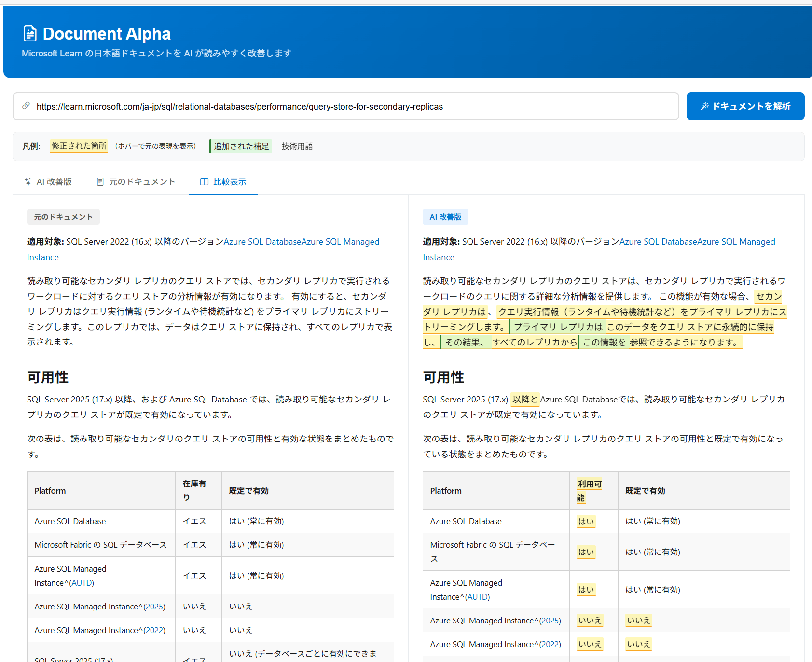Open the 元のドキュメント tab

[136, 182]
